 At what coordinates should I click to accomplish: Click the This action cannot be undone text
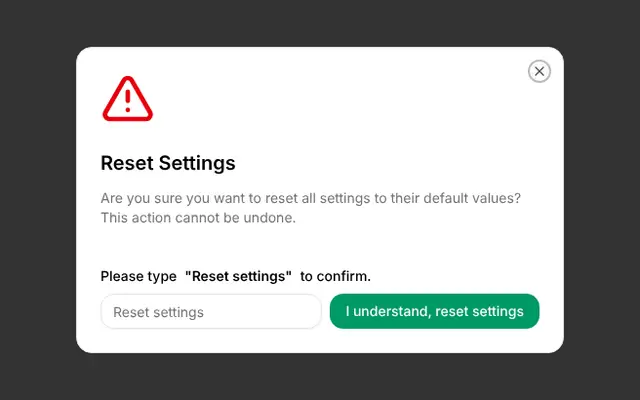198,218
